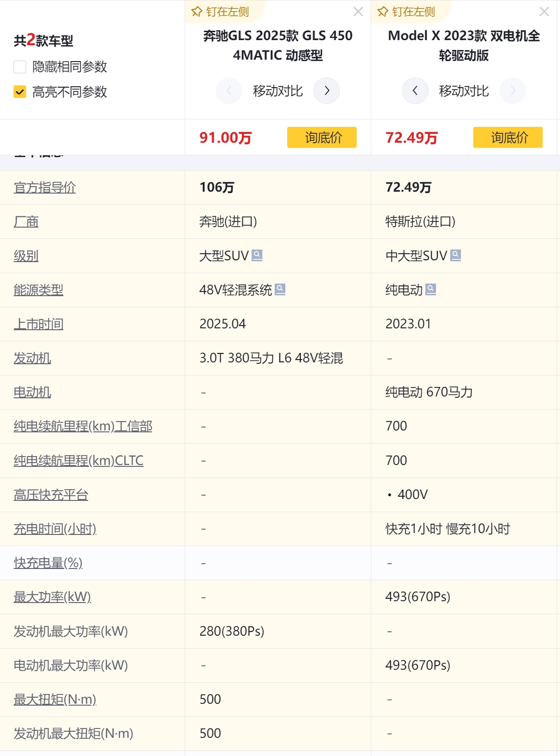This screenshot has height=756, width=560.
Task: Click the 发动机最大功率(kW) row label
Action: point(71,631)
